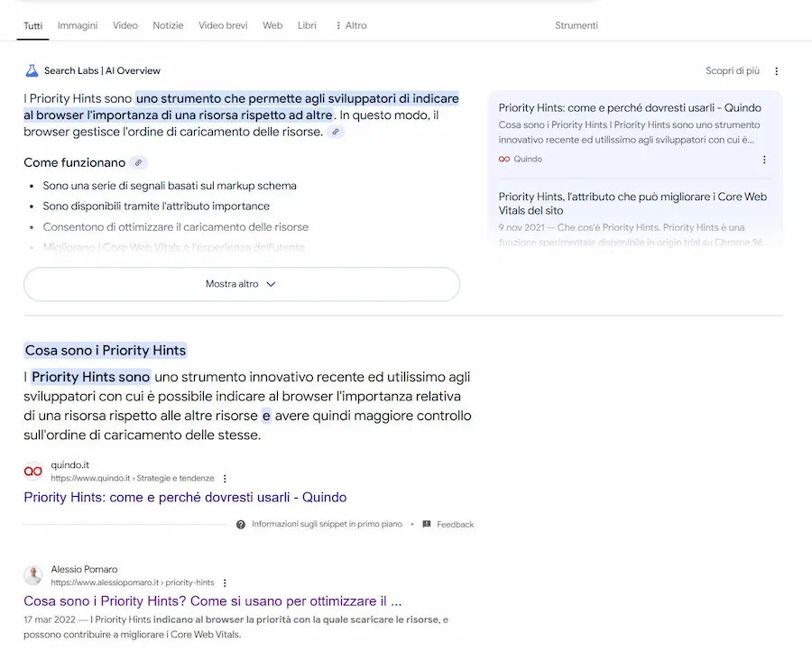Open Informazioni sugli snippet in primo piano
Screen dimensions: 812x651
pyautogui.click(x=327, y=524)
